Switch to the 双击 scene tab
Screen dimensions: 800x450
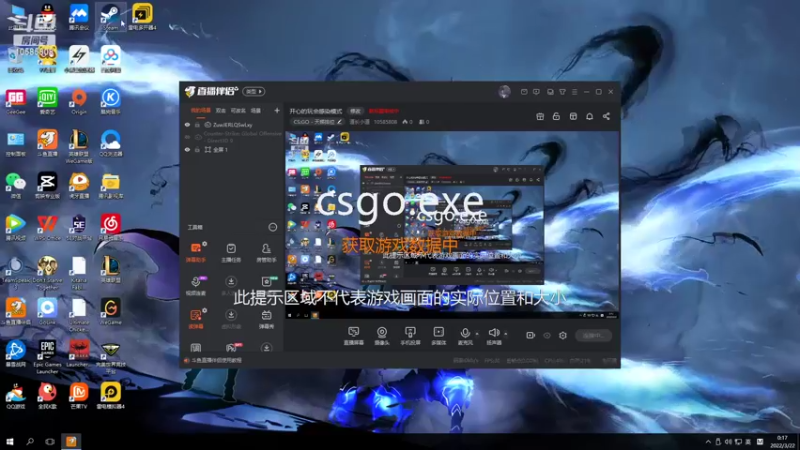click(220, 110)
